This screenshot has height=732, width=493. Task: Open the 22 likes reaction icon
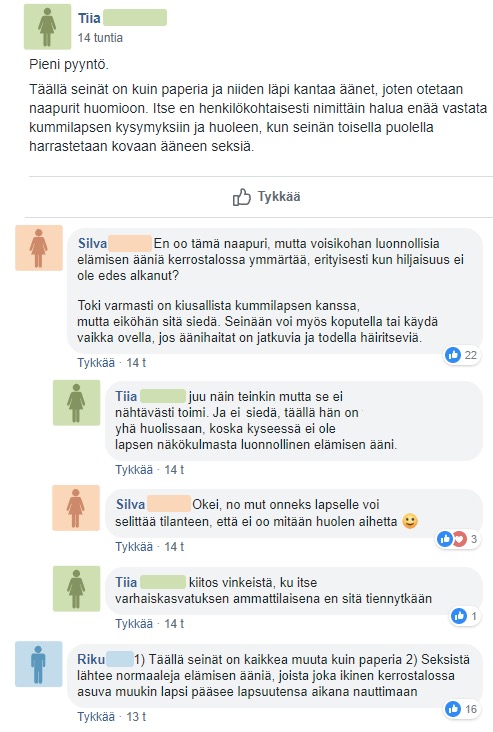point(461,355)
